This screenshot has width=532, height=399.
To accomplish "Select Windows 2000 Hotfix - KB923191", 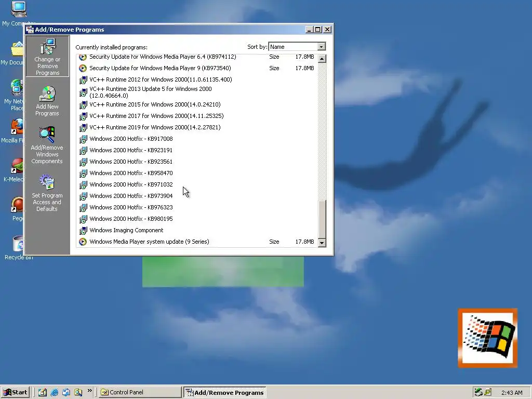I will click(x=197, y=150).
